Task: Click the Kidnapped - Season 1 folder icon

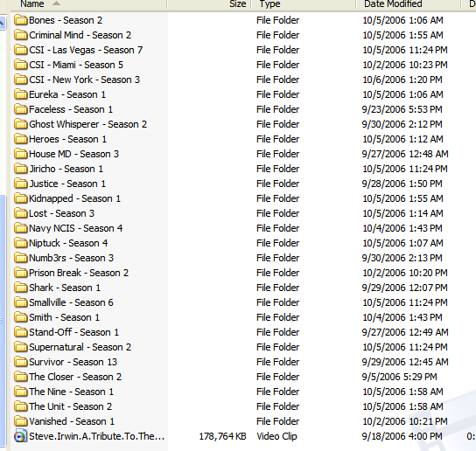Action: [x=21, y=198]
